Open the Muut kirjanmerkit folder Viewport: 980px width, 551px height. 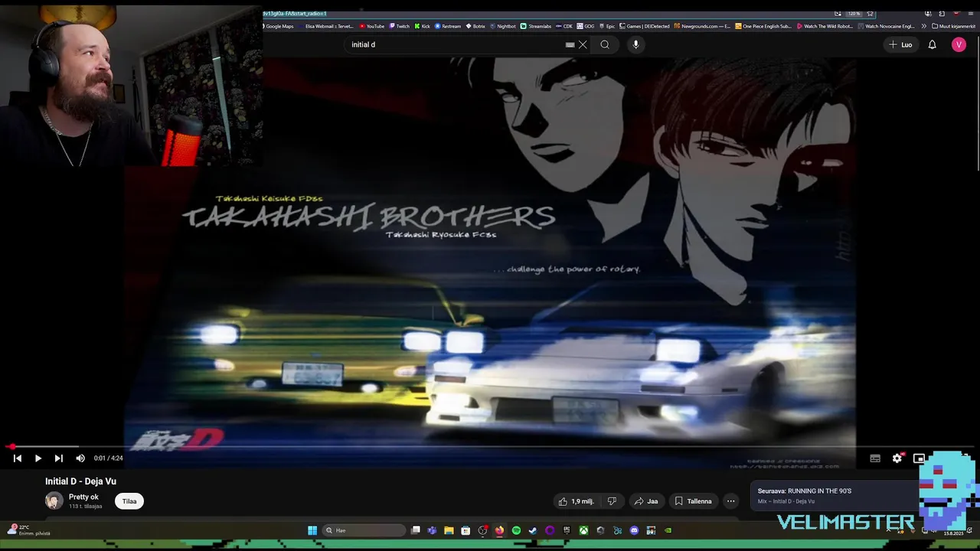point(954,26)
